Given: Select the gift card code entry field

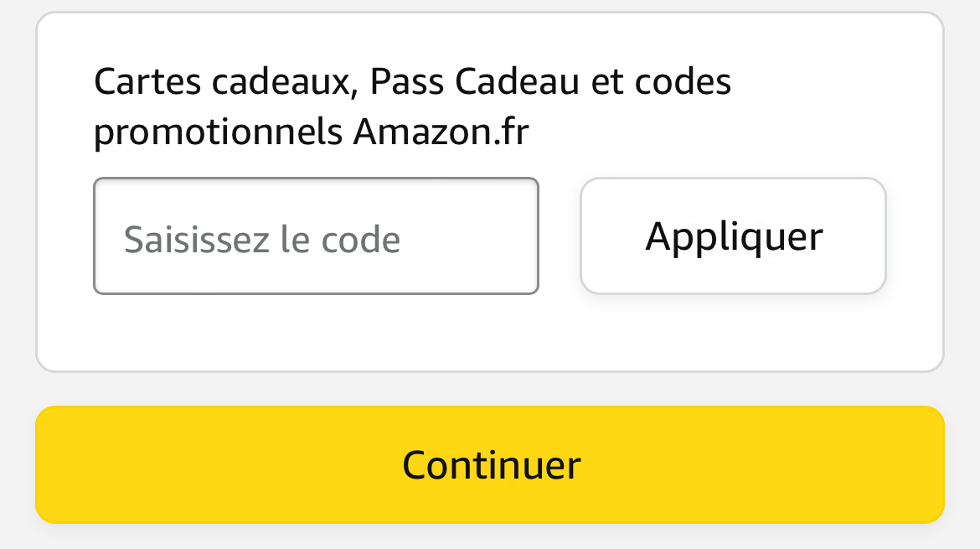Looking at the screenshot, I should pyautogui.click(x=316, y=236).
